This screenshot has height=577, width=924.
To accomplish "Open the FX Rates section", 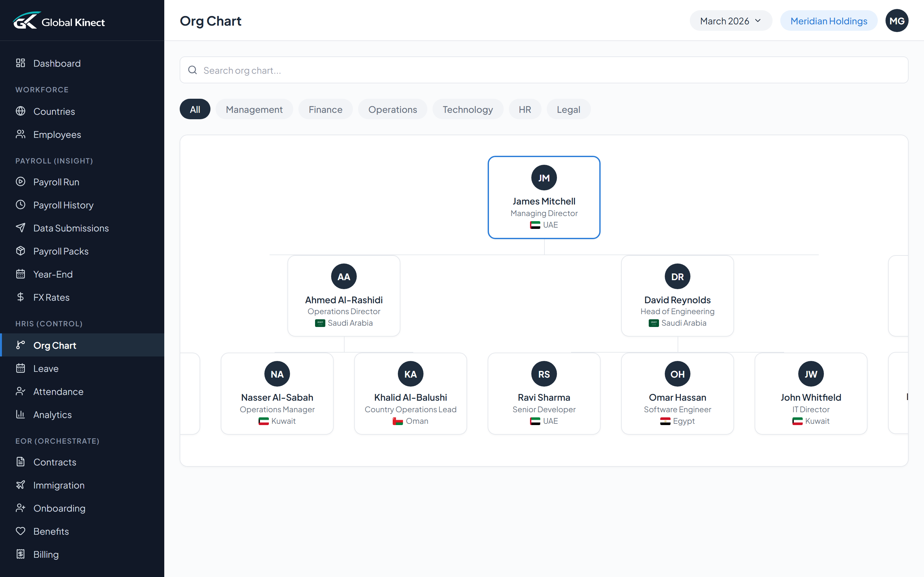I will [x=51, y=297].
